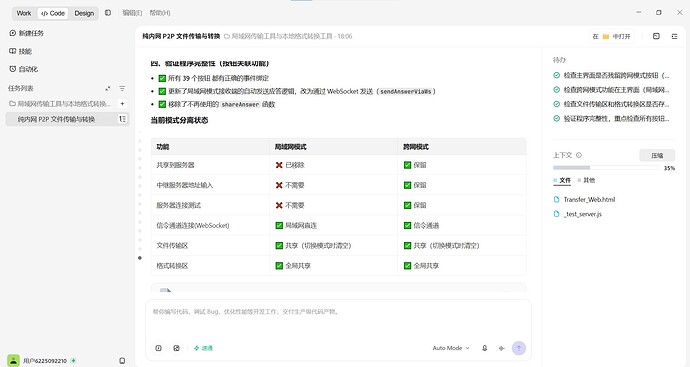Toggle the right side panel list icon

674,36
